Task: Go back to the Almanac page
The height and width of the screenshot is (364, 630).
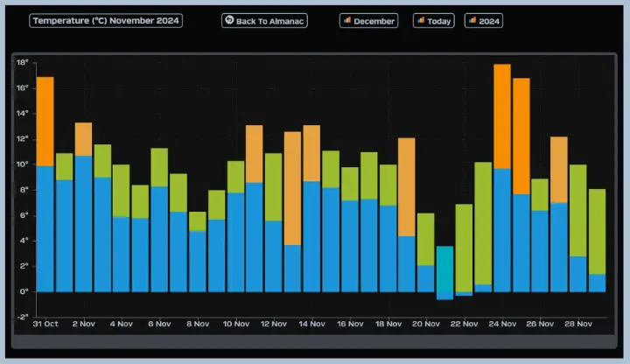Action: [x=264, y=20]
